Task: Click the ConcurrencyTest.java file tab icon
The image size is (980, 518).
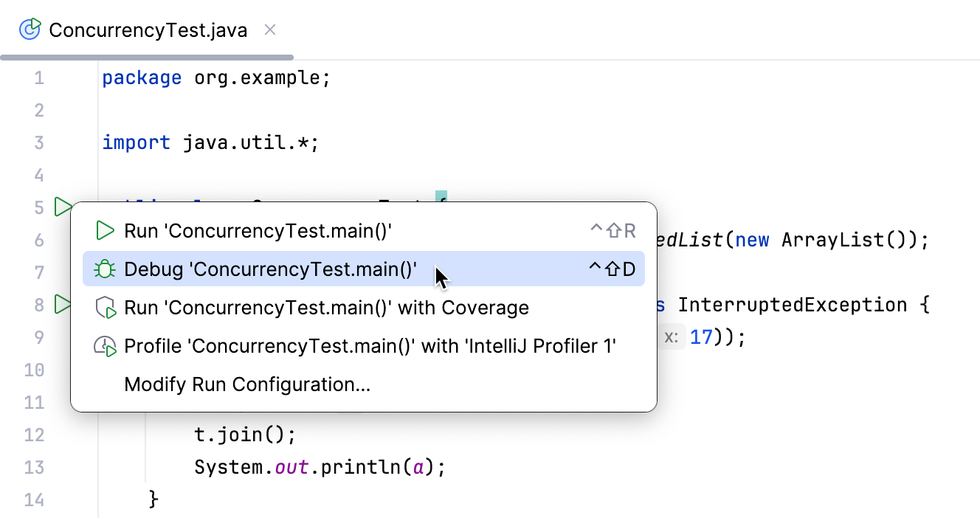Action: (x=30, y=30)
